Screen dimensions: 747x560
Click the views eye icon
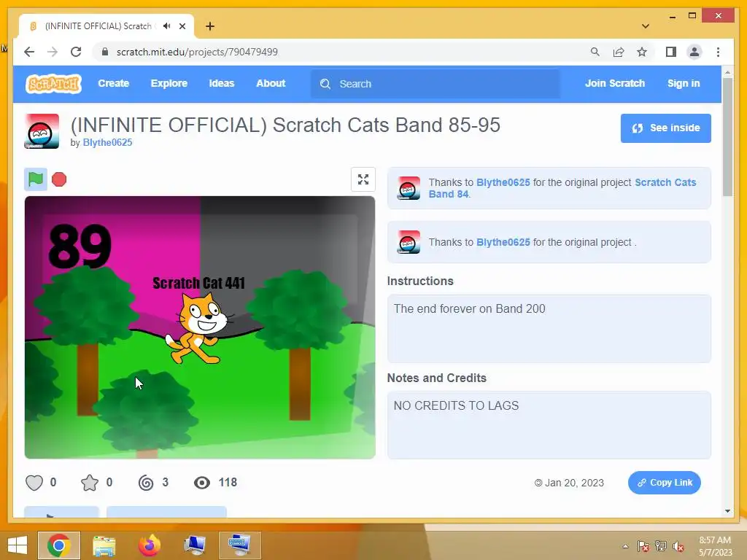(202, 483)
